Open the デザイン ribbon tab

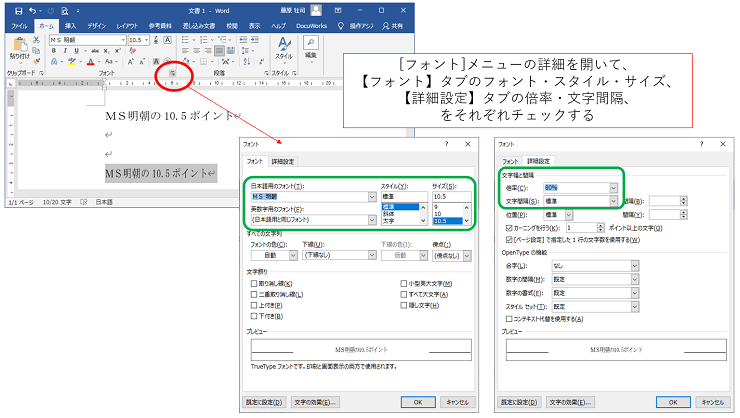[96, 26]
